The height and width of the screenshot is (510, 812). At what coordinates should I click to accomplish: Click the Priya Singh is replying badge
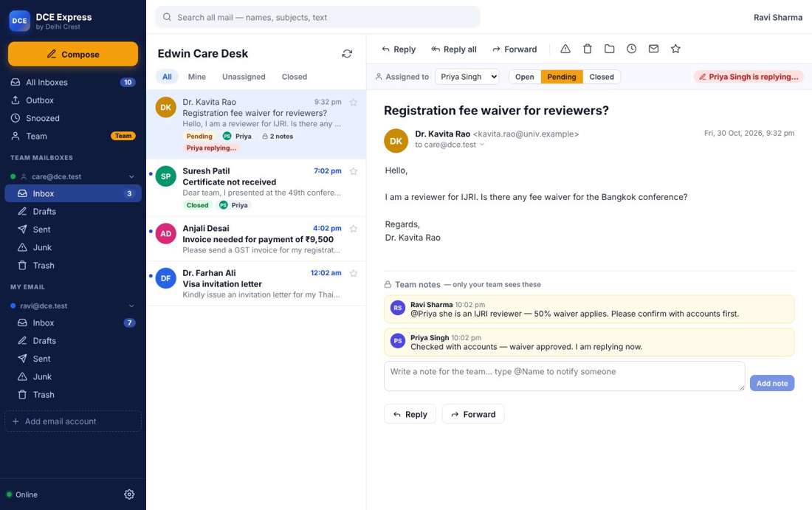749,77
